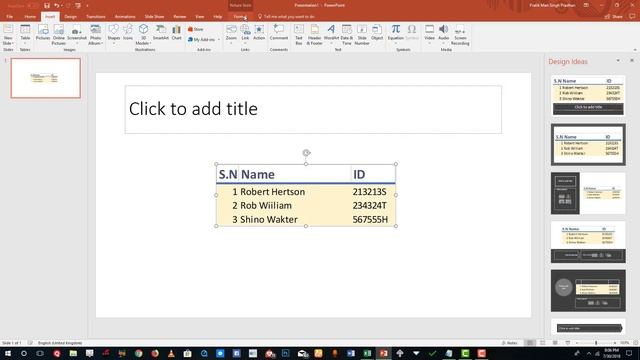Image resolution: width=640 pixels, height=360 pixels.
Task: Click the rotation handle above the table
Action: coord(306,153)
